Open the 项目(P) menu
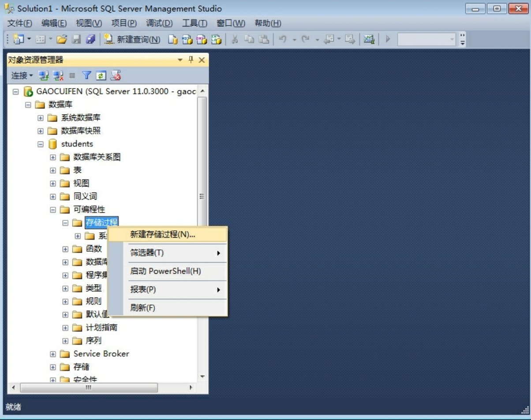The height and width of the screenshot is (420, 531). coord(124,23)
